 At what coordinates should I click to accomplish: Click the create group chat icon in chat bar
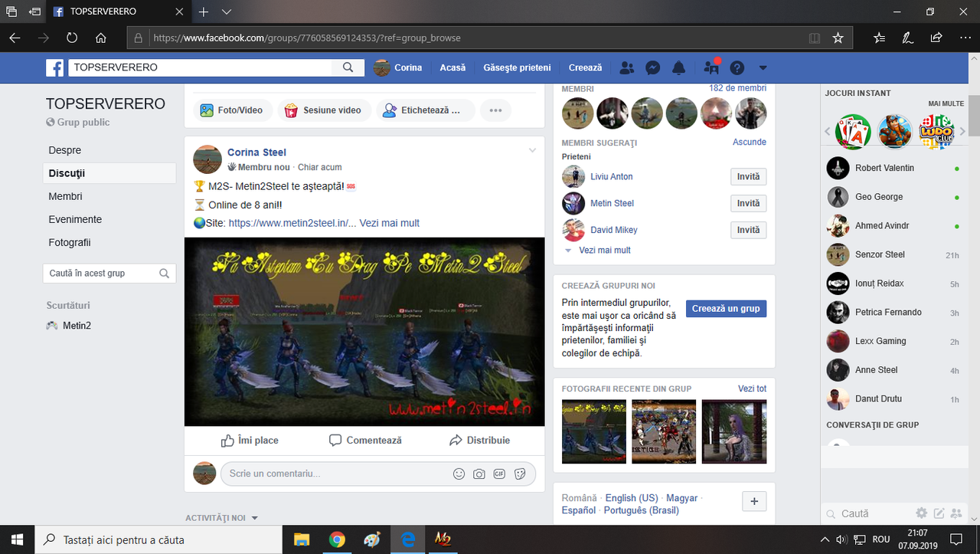(956, 513)
